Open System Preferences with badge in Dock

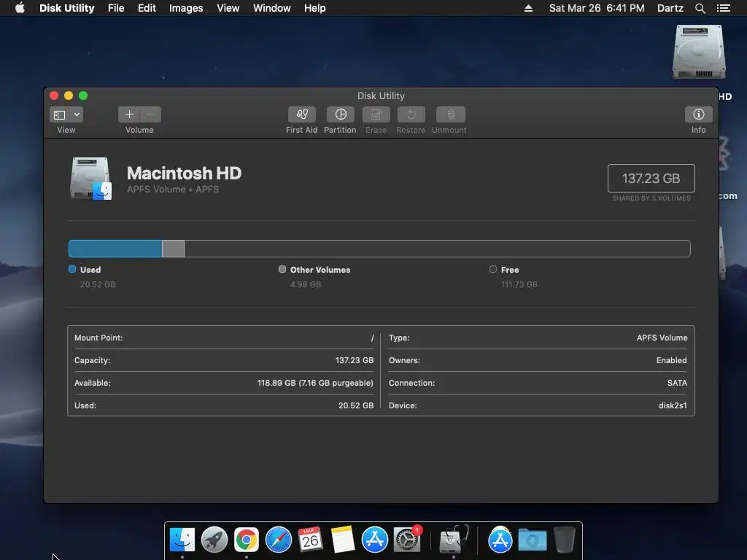click(407, 540)
